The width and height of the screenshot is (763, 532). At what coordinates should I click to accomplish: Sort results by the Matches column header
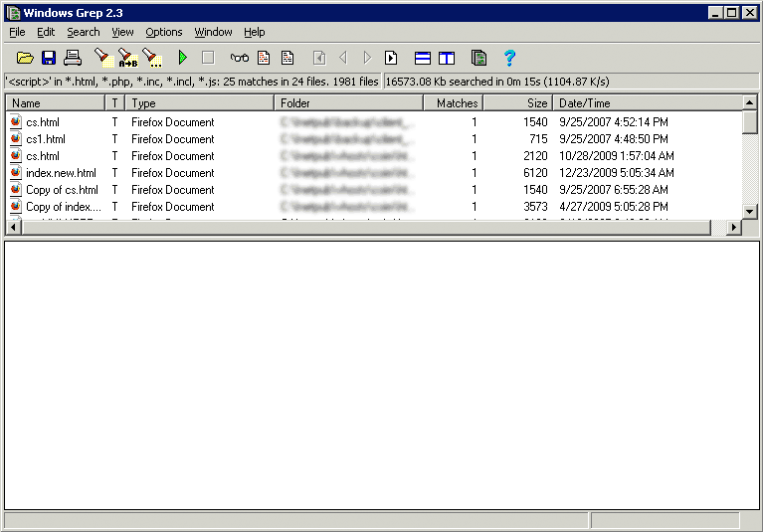point(454,103)
